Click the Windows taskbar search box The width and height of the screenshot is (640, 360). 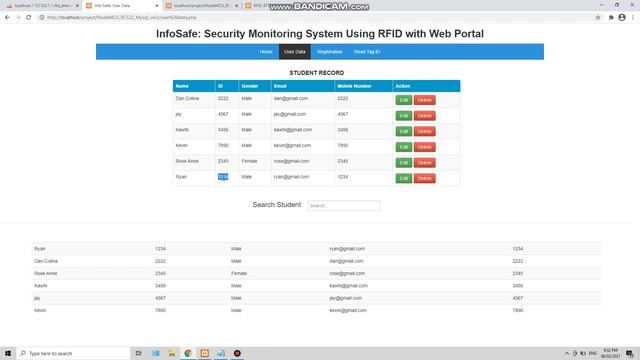pyautogui.click(x=73, y=353)
